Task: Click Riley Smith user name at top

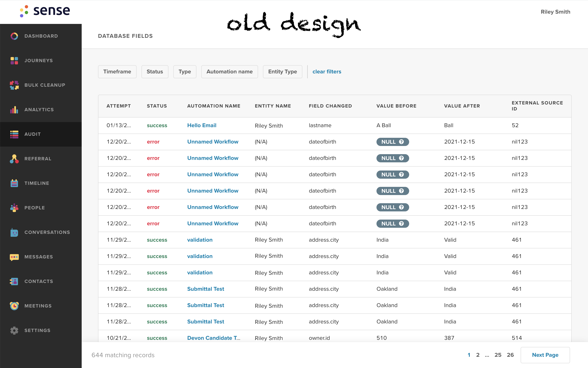Action: coord(556,12)
